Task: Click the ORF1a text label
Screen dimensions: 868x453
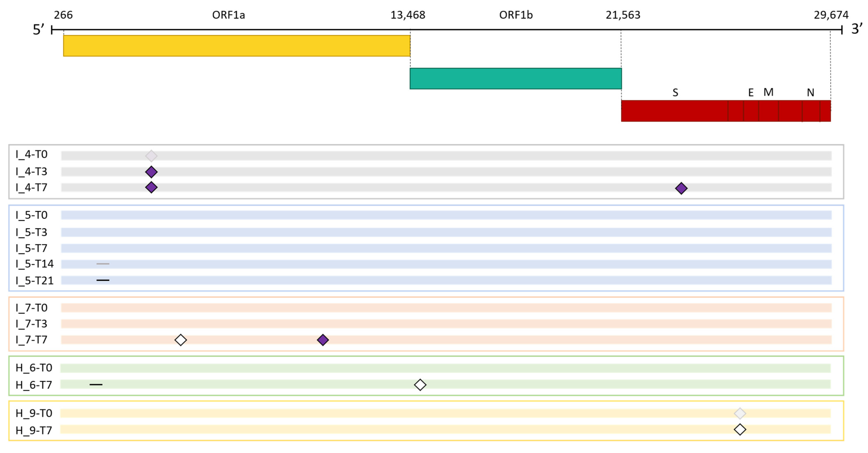Action: point(228,15)
